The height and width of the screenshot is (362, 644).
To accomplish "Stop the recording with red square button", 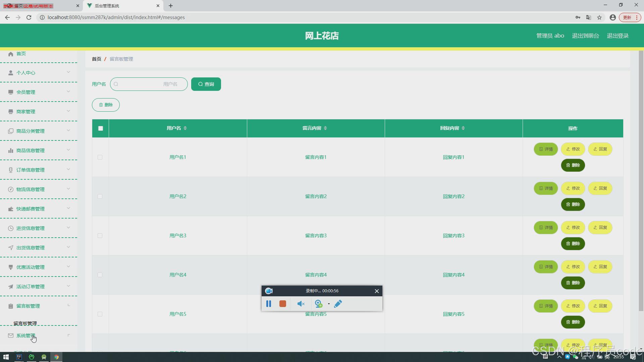I will click(283, 304).
